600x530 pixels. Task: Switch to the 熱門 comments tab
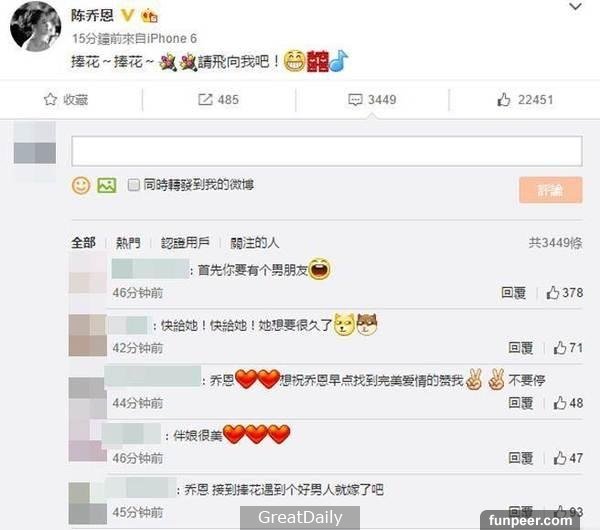click(x=128, y=243)
